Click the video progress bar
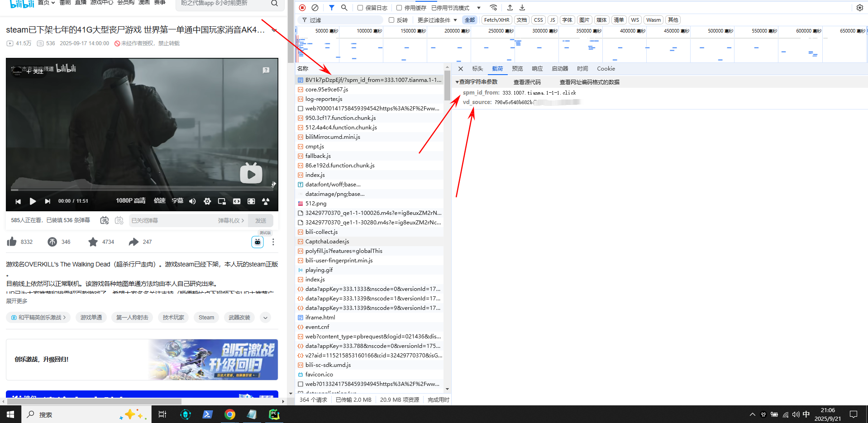The width and height of the screenshot is (868, 423). pos(142,190)
